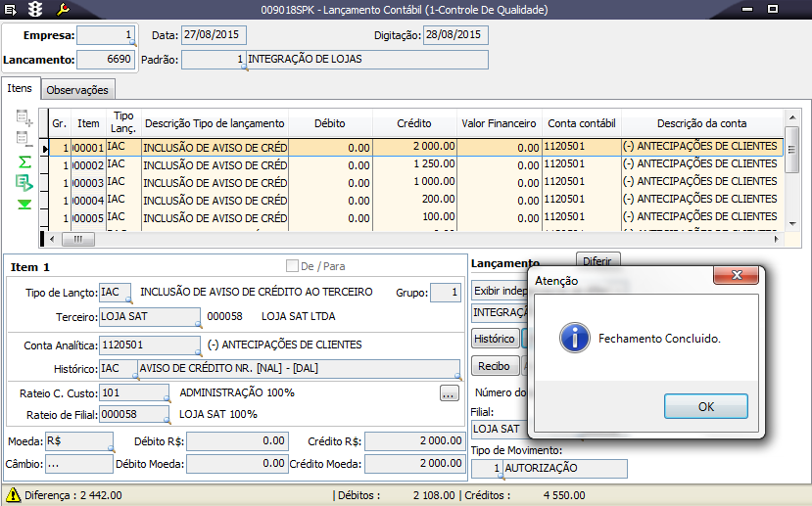Click the Tipo de Movimento field AUTORIZAÇÃO
This screenshot has width=812, height=506.
(x=565, y=468)
